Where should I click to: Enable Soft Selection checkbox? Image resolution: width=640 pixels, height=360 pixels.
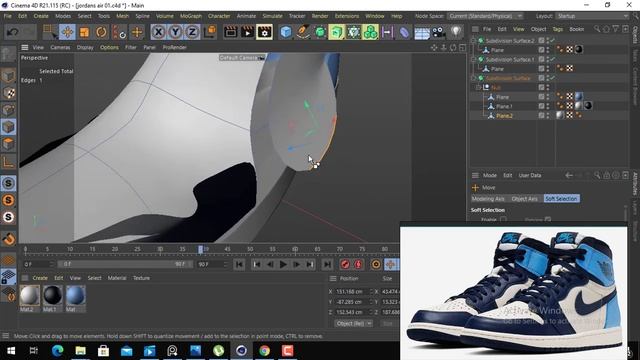pos(503,220)
